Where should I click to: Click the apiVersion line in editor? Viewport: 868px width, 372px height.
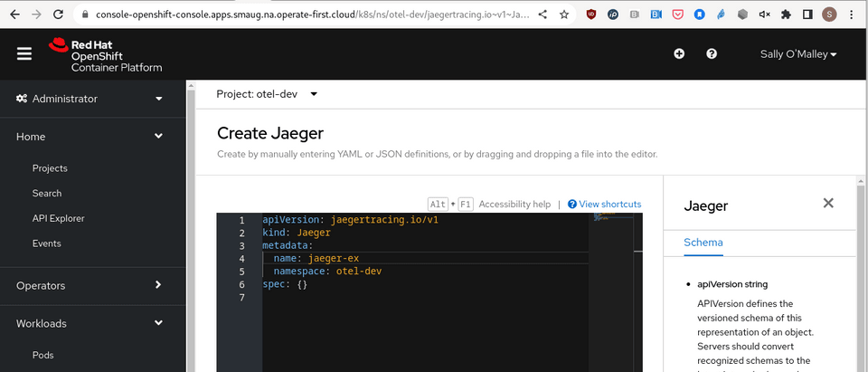[x=351, y=220]
